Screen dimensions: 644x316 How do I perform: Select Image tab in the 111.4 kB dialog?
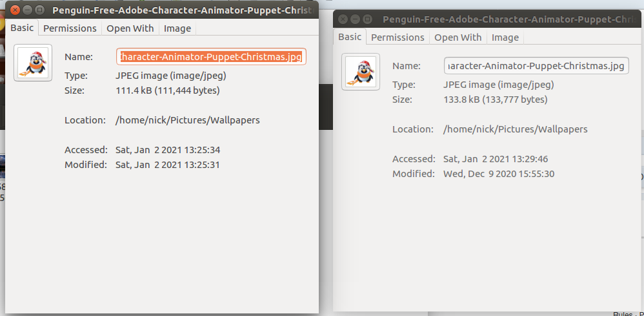pyautogui.click(x=177, y=28)
